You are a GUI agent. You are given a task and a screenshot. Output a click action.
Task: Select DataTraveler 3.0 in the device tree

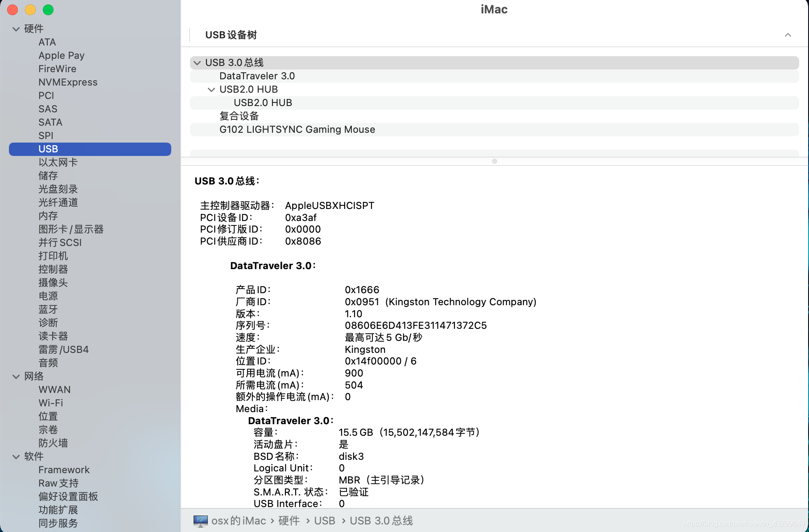[494, 76]
